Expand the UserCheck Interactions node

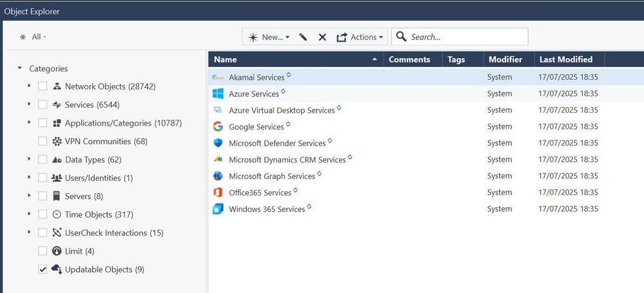click(x=29, y=232)
